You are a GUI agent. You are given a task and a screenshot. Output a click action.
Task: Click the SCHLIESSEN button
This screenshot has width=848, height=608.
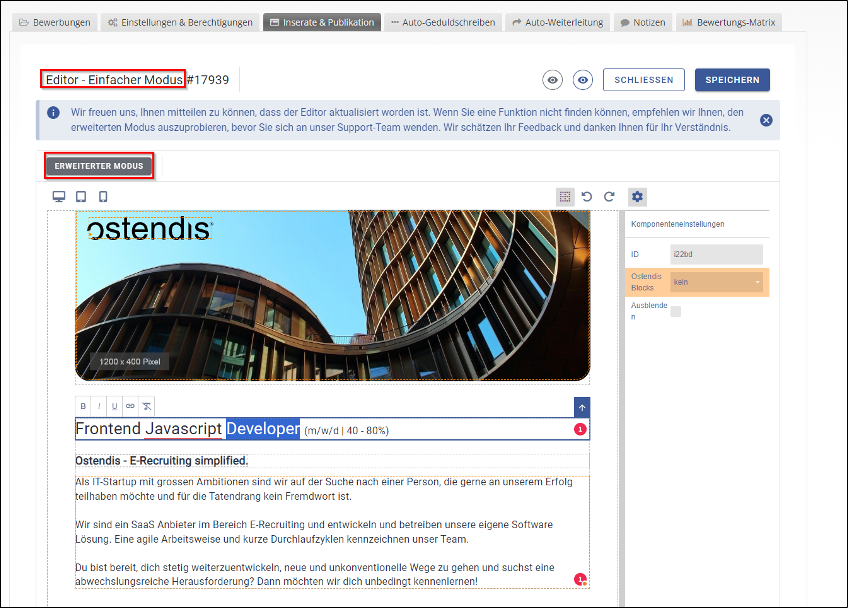point(644,80)
